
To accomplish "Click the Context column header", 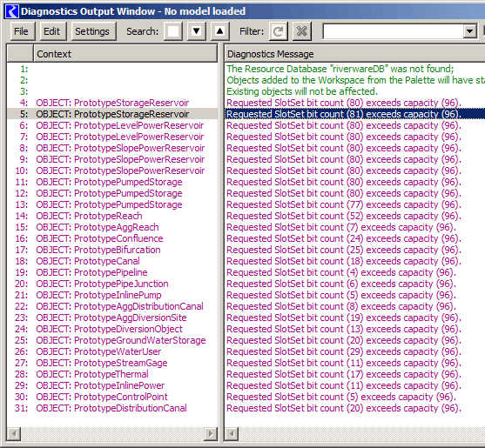I will pos(125,54).
